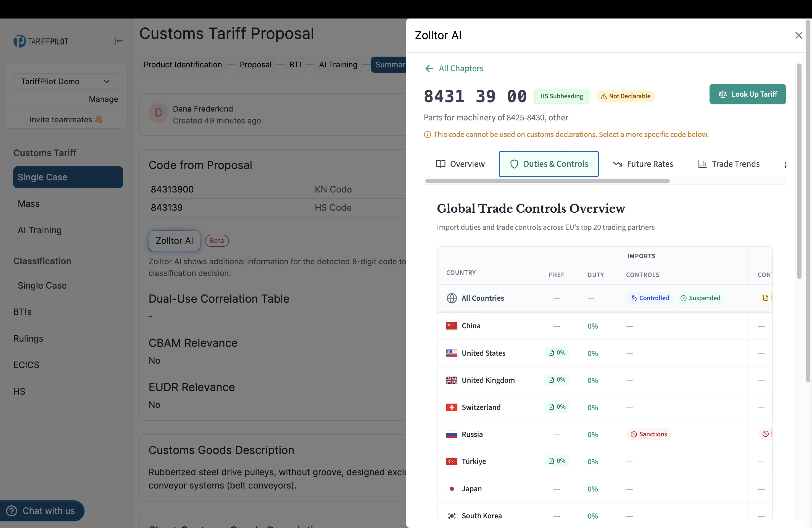812x528 pixels.
Task: Open the Chat with us widget
Action: 42,511
